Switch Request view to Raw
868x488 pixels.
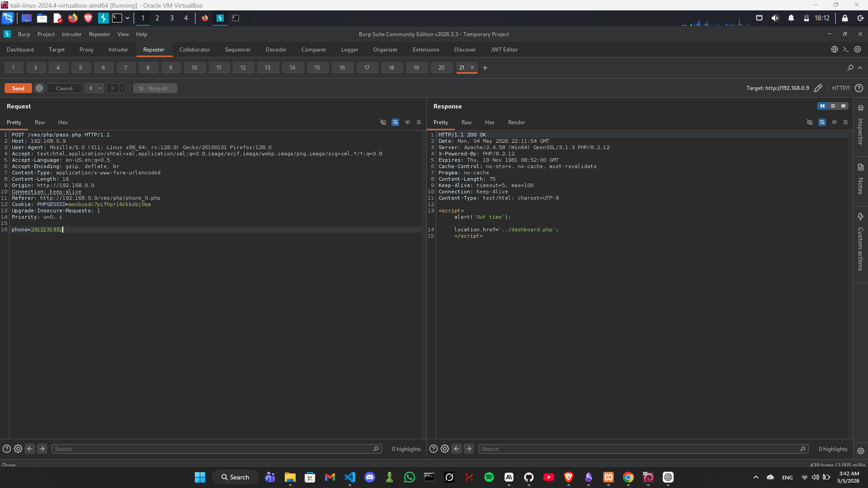click(x=40, y=123)
